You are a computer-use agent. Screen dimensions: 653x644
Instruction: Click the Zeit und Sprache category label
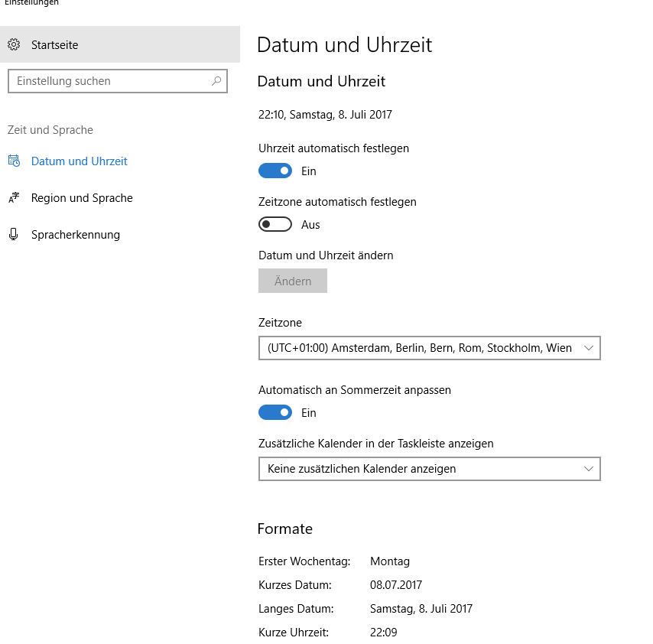pyautogui.click(x=50, y=130)
